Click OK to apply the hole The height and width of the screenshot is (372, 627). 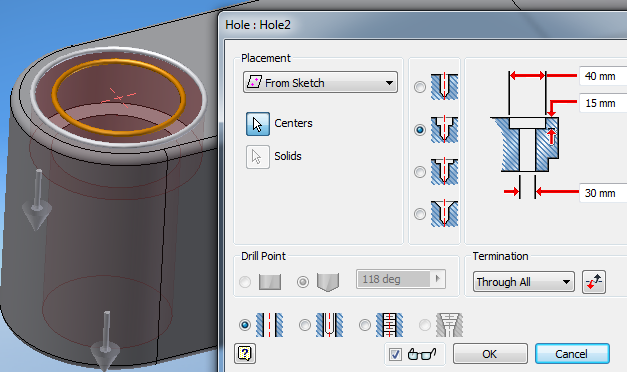pos(490,354)
